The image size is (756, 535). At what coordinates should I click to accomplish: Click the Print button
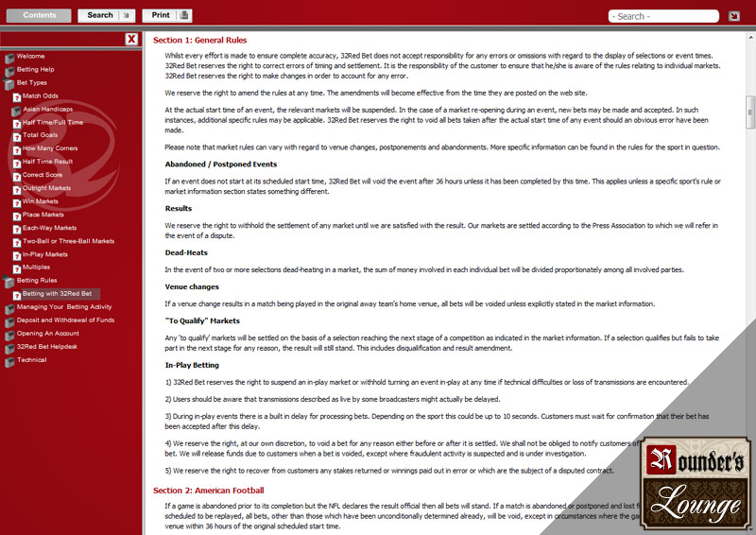(167, 15)
